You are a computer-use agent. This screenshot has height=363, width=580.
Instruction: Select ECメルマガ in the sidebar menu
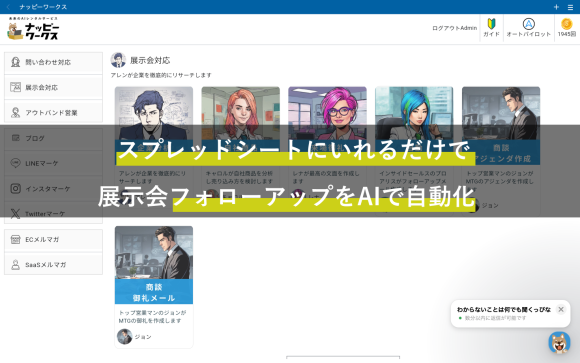tap(53, 240)
